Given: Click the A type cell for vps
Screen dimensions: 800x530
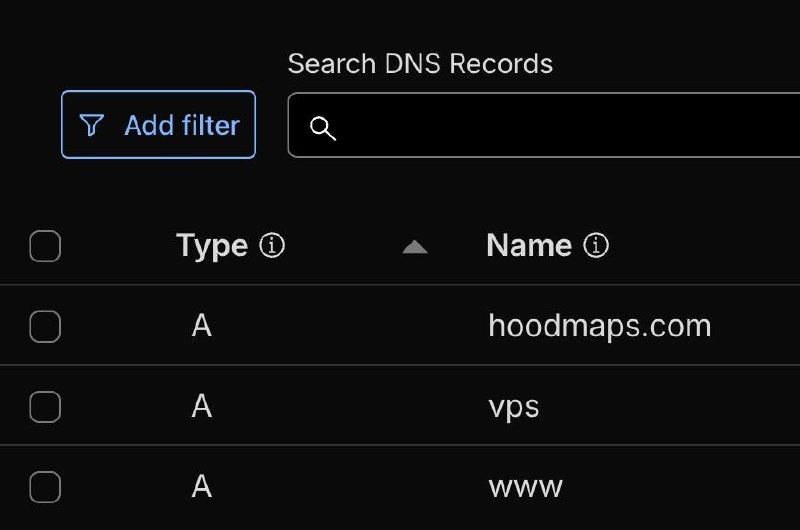Looking at the screenshot, I should click(202, 406).
